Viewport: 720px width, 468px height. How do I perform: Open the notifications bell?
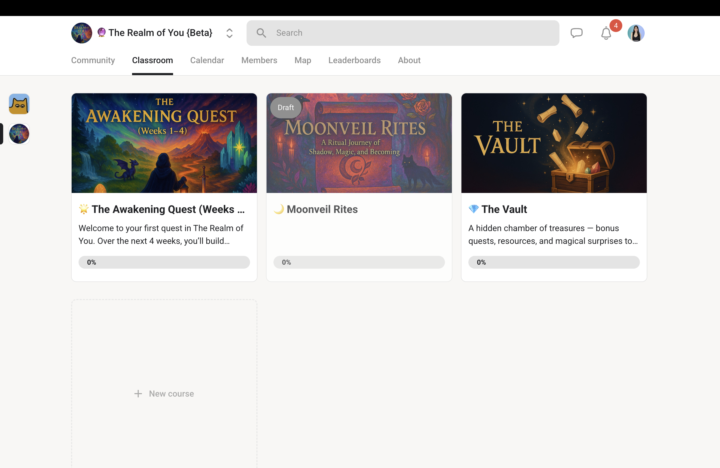(x=606, y=33)
